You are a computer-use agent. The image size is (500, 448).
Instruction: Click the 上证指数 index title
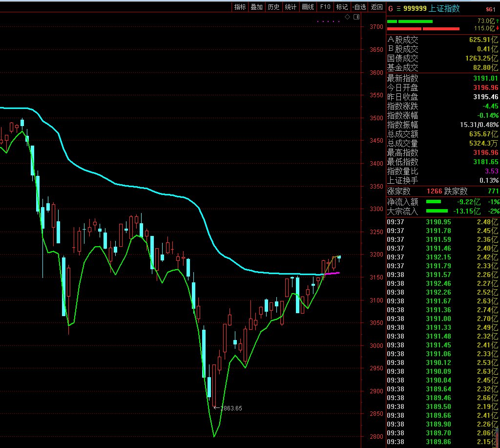(444, 9)
